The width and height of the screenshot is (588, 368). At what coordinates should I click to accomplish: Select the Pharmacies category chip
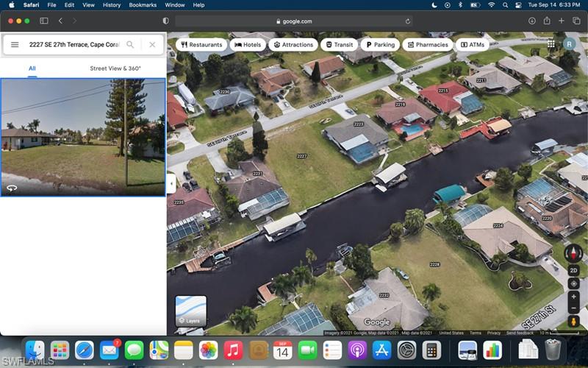click(427, 45)
